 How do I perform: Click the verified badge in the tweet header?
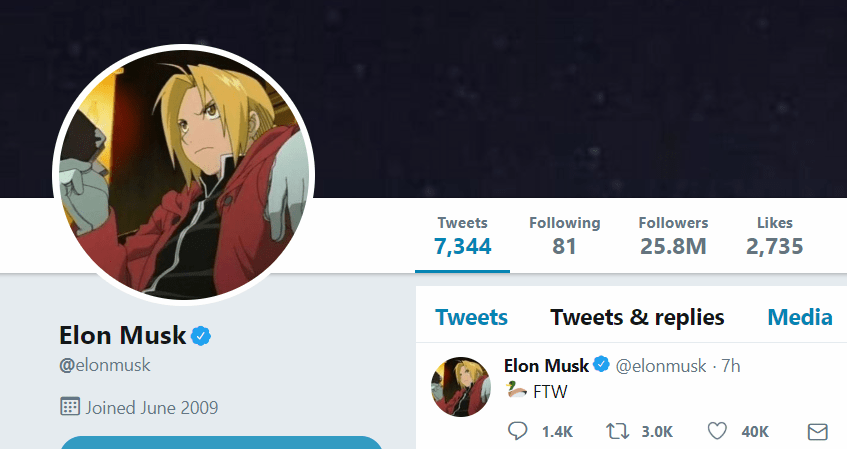pyautogui.click(x=601, y=365)
